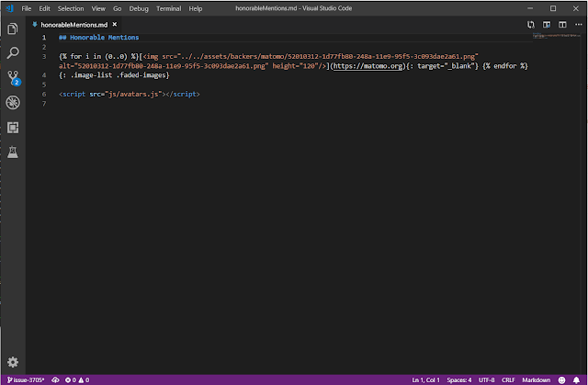Image resolution: width=588 pixels, height=385 pixels.
Task: Change indentation via Spaces: 4
Action: [x=458, y=380]
